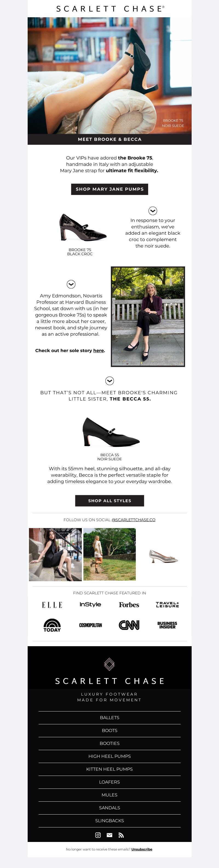The width and height of the screenshot is (219, 868).
Task: Select the Slingbacks category
Action: tap(110, 821)
